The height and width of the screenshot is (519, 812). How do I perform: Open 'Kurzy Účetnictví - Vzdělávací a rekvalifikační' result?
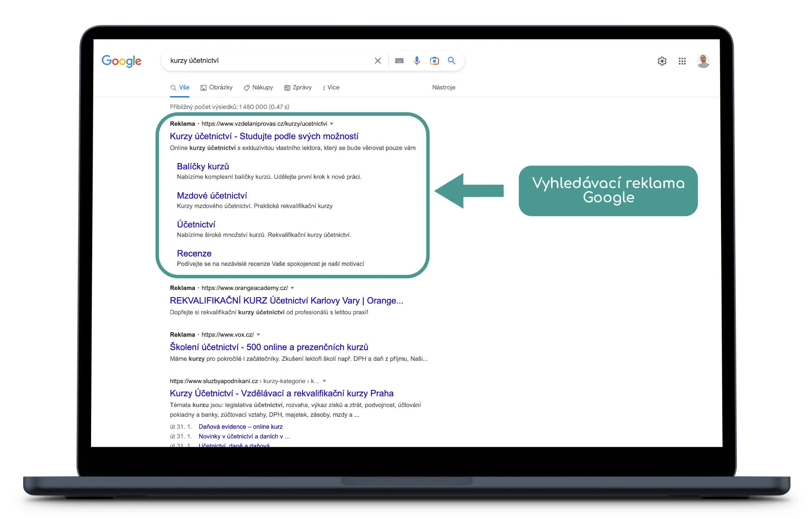click(x=282, y=393)
